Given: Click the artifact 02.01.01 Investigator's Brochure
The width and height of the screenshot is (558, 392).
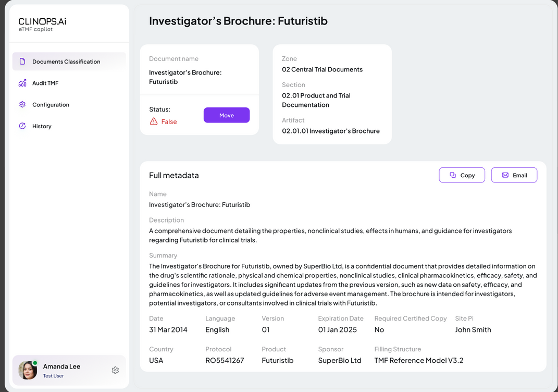Looking at the screenshot, I should [x=331, y=131].
